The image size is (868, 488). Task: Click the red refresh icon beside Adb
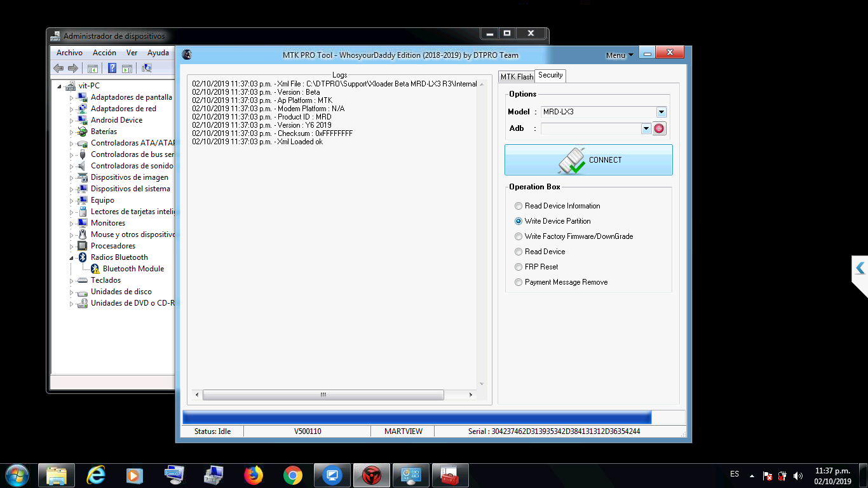pos(659,128)
